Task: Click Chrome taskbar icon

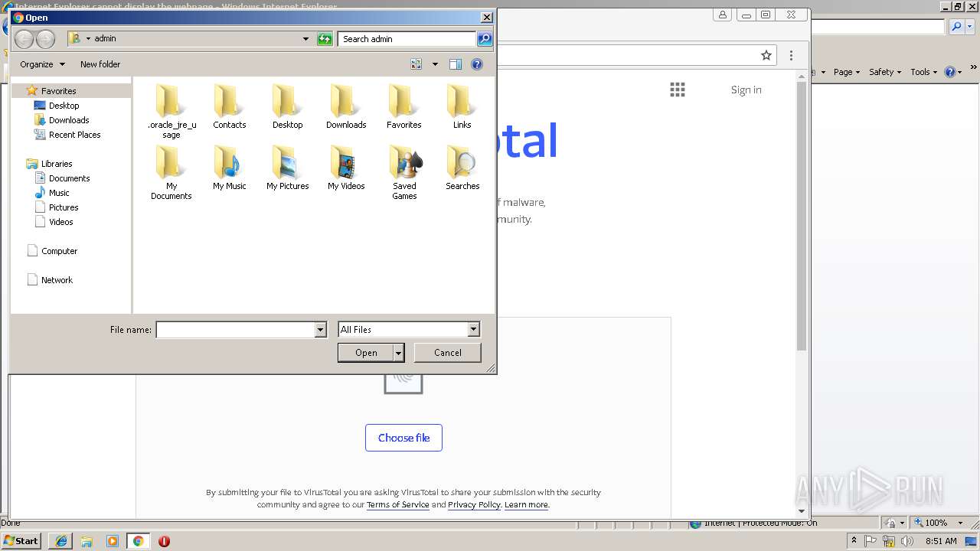Action: [138, 541]
